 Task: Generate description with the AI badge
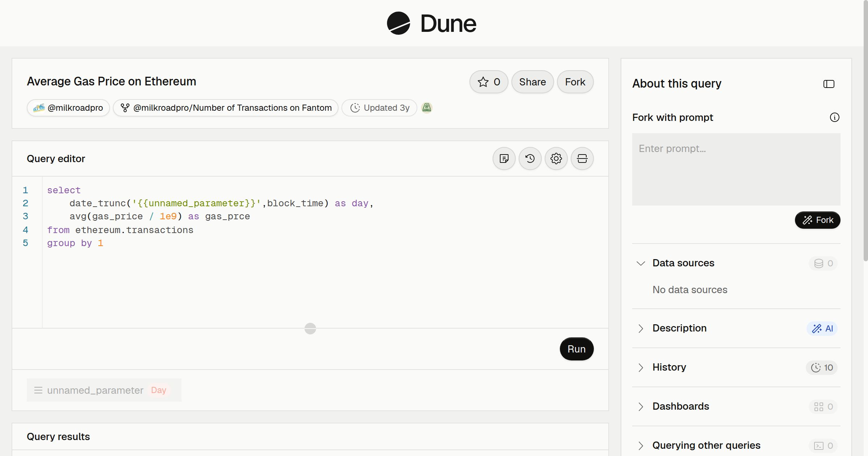click(822, 328)
